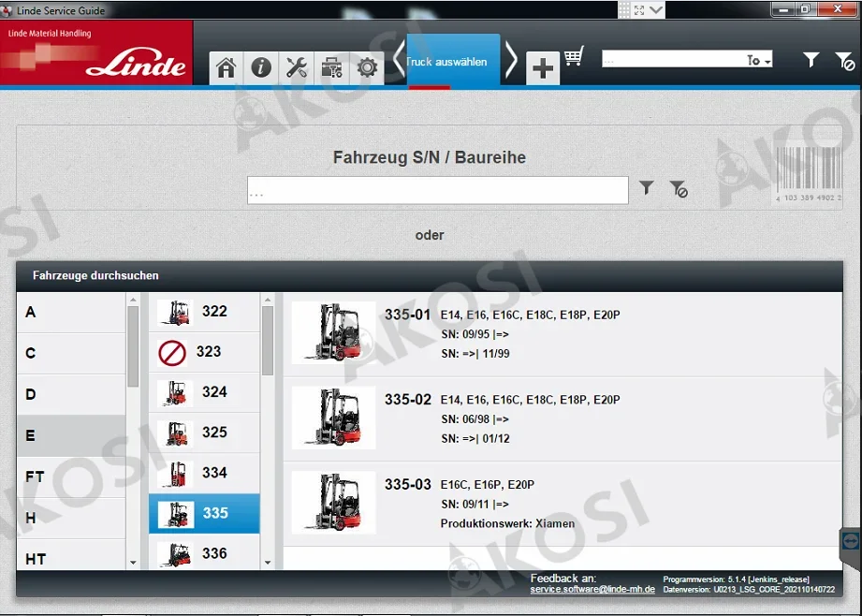Click the Linde logo
Viewport: 862px width, 616px height.
[136, 64]
